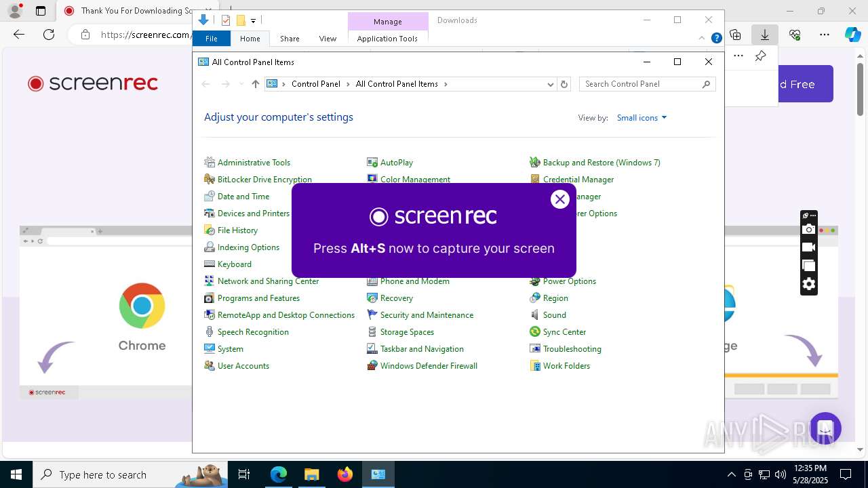Click the Region icon

535,298
